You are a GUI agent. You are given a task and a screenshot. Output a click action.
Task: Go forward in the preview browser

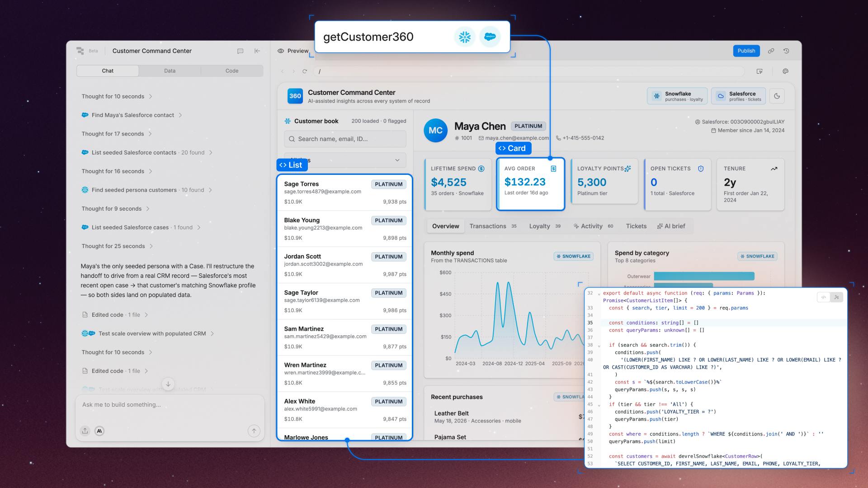click(293, 71)
